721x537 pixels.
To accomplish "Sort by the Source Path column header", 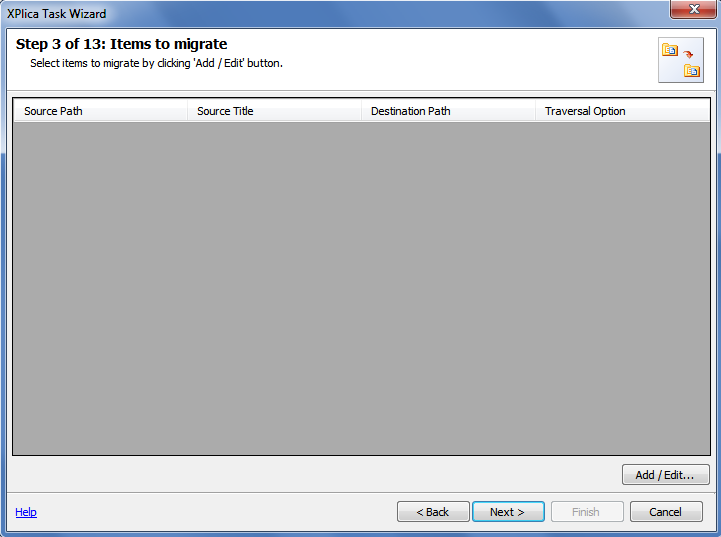I will (x=100, y=111).
